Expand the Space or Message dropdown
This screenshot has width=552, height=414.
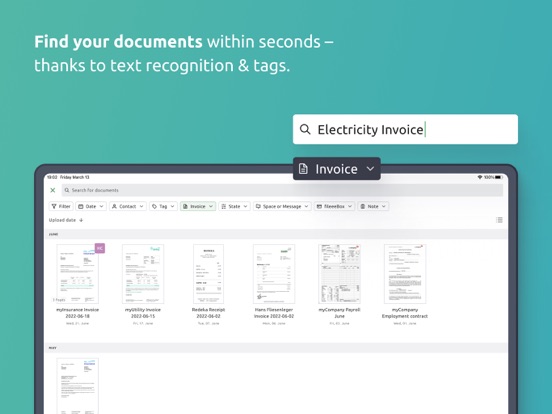pyautogui.click(x=282, y=206)
